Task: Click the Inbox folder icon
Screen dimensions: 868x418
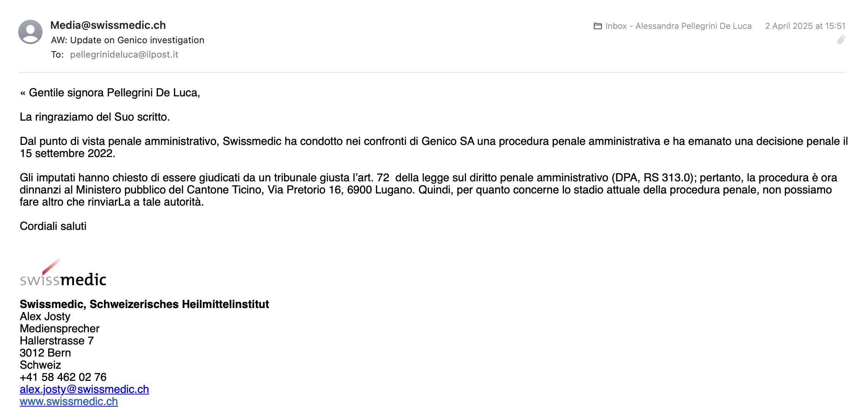Action: (x=598, y=26)
